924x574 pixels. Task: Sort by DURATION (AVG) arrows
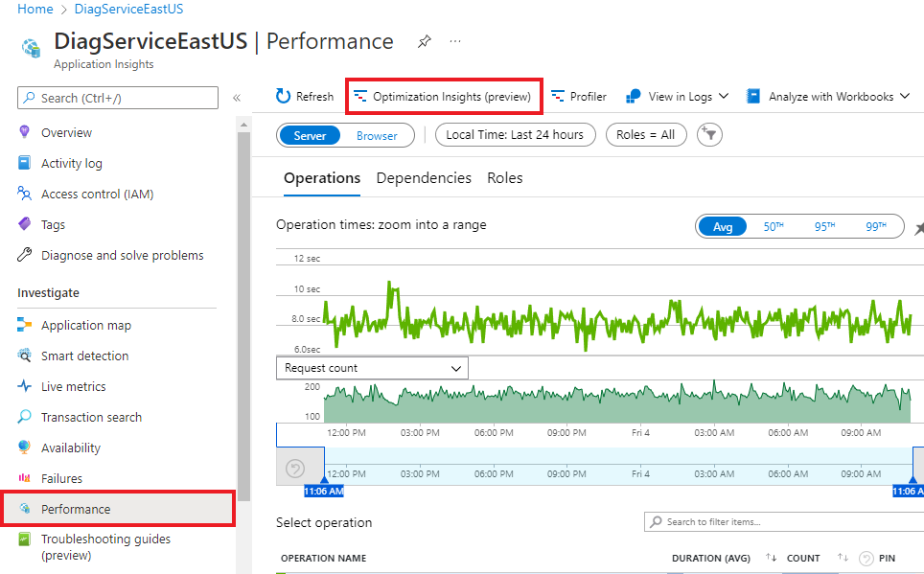pyautogui.click(x=771, y=558)
